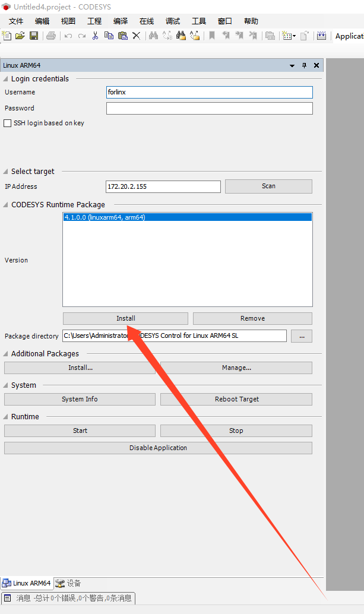Click the stacked windows toolbar icon

pos(270,36)
